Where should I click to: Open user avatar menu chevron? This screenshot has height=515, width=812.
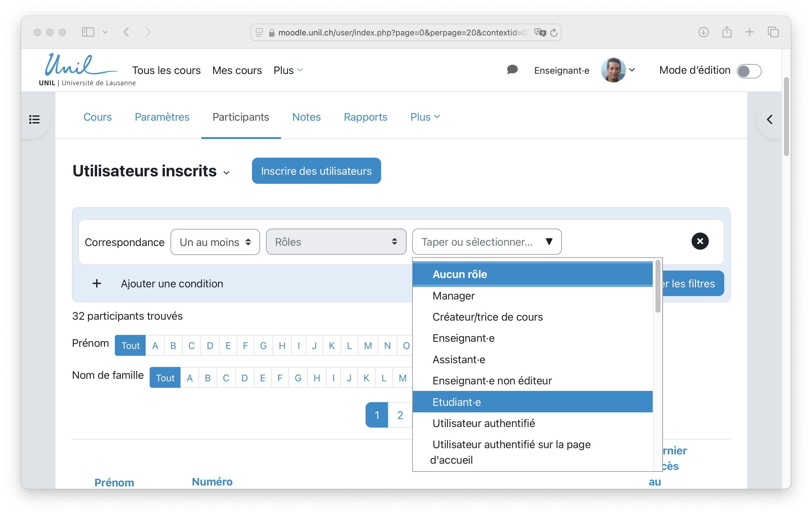click(632, 70)
